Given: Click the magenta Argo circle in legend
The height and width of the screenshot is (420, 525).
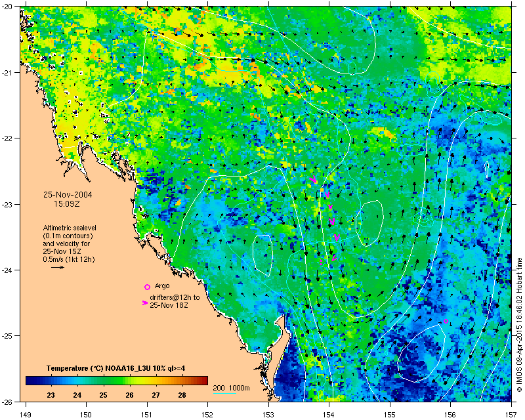Looking at the screenshot, I should 147,287.
